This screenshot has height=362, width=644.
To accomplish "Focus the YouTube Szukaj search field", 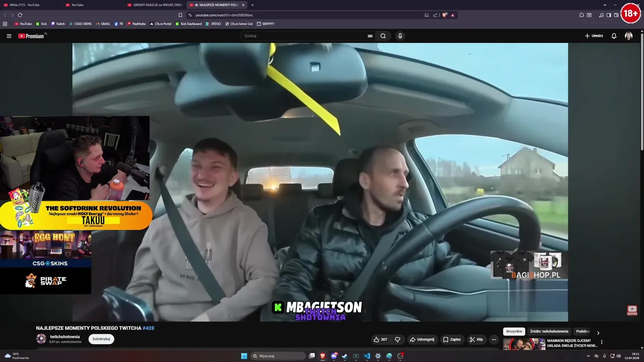I will [304, 36].
